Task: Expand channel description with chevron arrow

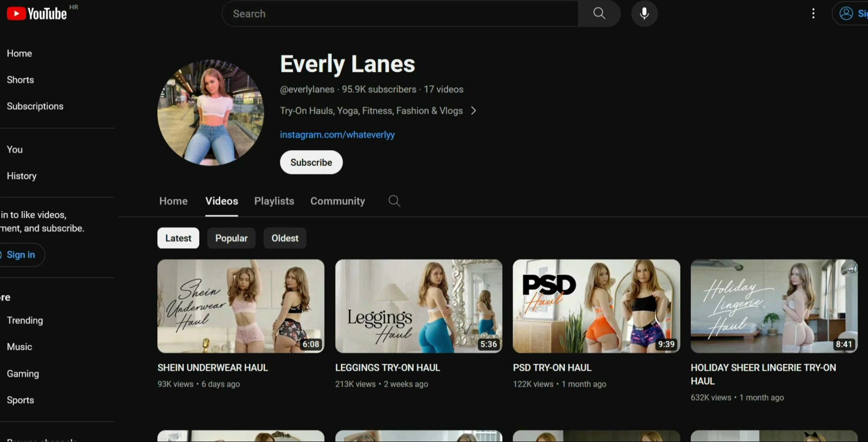Action: point(473,111)
